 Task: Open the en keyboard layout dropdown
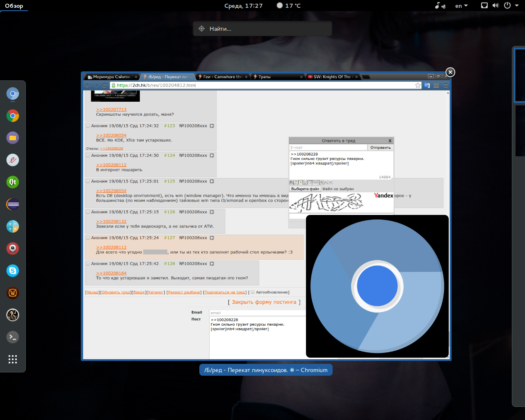(461, 6)
